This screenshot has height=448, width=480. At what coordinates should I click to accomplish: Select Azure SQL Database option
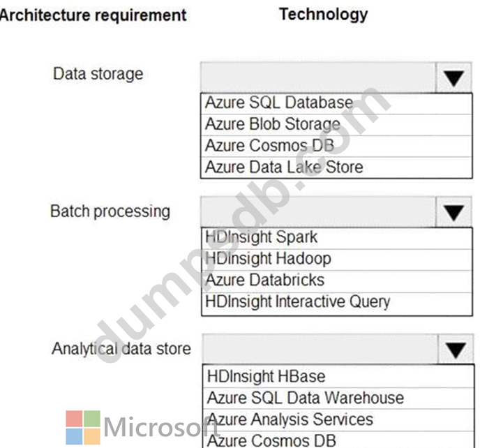279,103
